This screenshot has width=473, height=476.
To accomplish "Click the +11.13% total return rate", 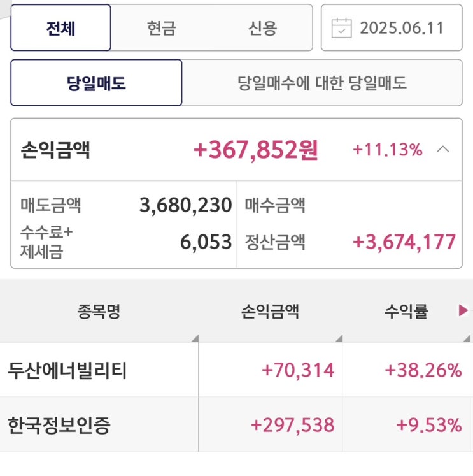I will (387, 150).
